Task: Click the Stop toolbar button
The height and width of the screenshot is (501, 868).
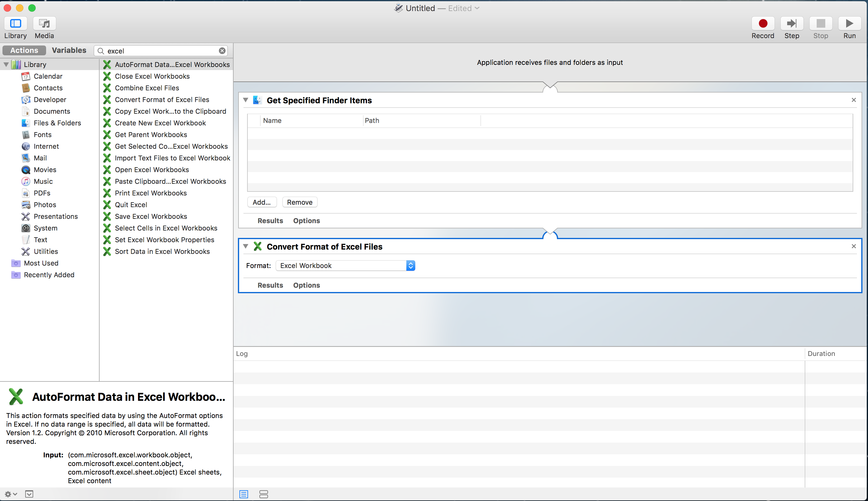Action: coord(821,23)
